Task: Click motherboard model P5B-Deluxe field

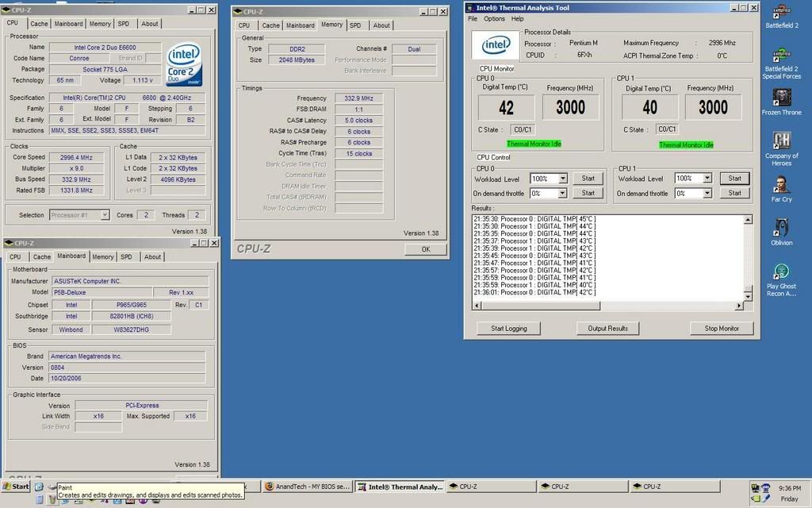Action: click(x=101, y=292)
